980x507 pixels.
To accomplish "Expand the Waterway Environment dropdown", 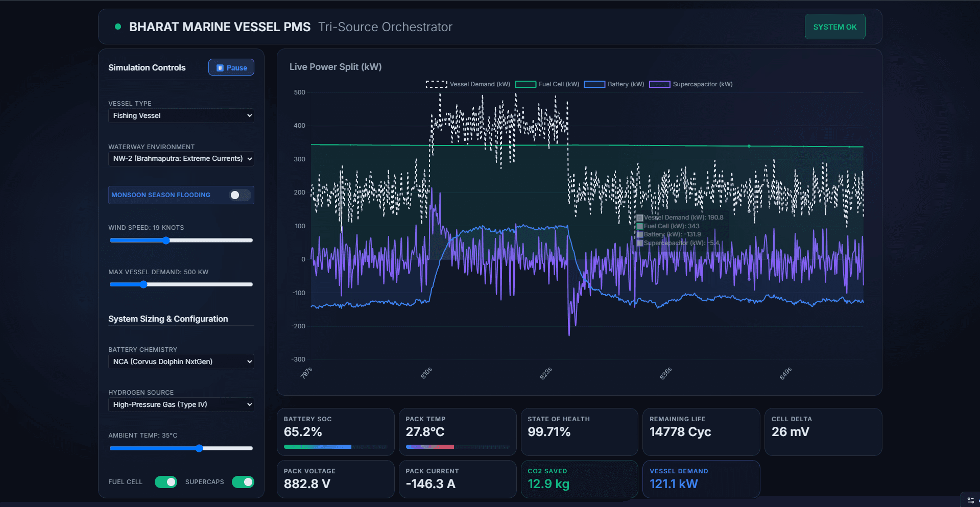I will tap(181, 159).
